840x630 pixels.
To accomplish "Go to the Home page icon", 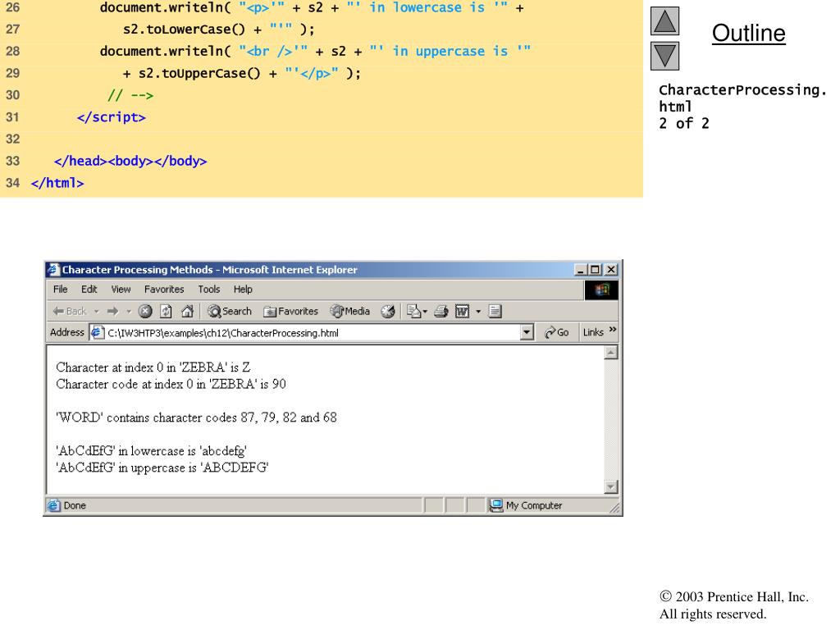I will point(186,311).
